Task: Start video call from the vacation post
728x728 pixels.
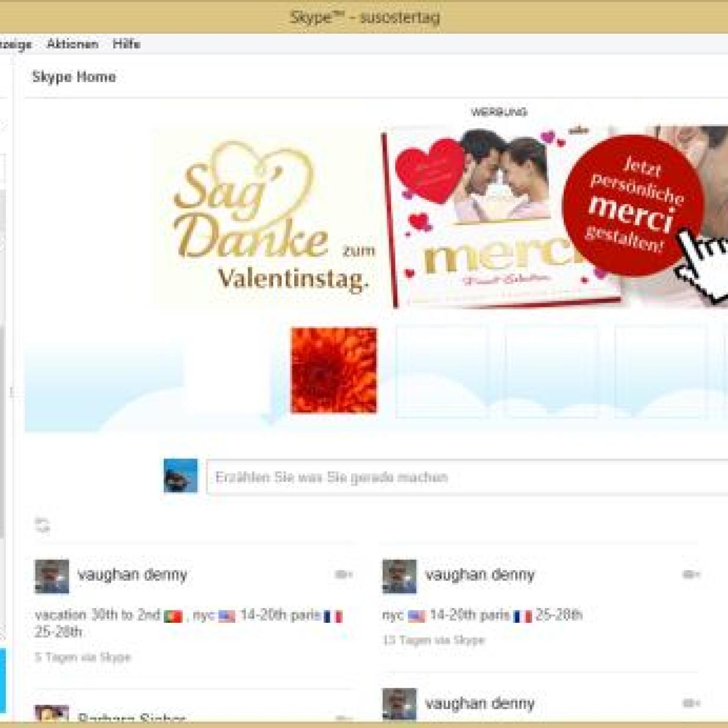Action: pyautogui.click(x=343, y=574)
